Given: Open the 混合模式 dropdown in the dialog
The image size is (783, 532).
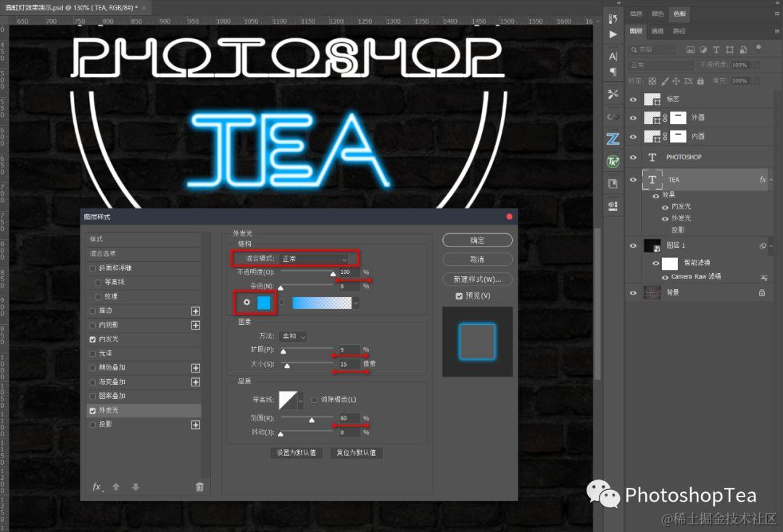Looking at the screenshot, I should coord(315,259).
